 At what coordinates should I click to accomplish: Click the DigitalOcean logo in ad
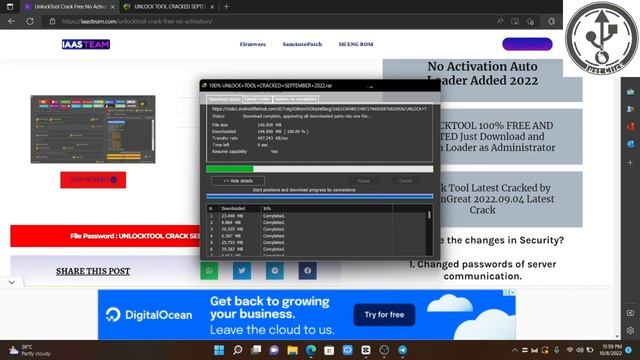tap(149, 315)
